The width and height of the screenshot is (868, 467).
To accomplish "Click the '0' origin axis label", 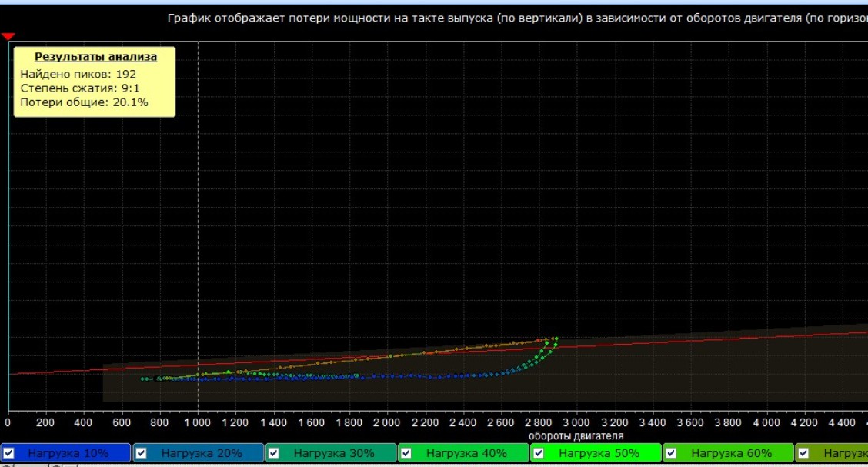I will [x=8, y=422].
